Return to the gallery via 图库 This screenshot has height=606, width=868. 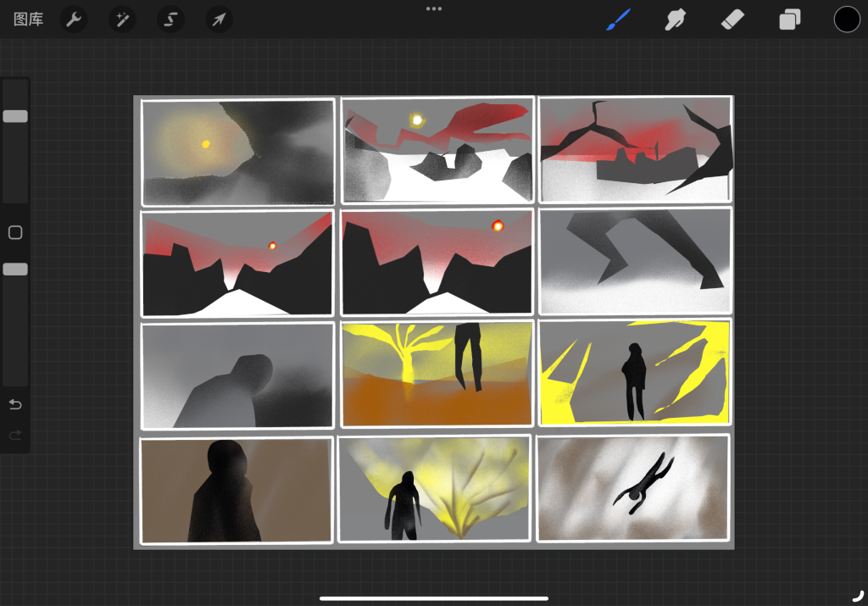[x=29, y=19]
